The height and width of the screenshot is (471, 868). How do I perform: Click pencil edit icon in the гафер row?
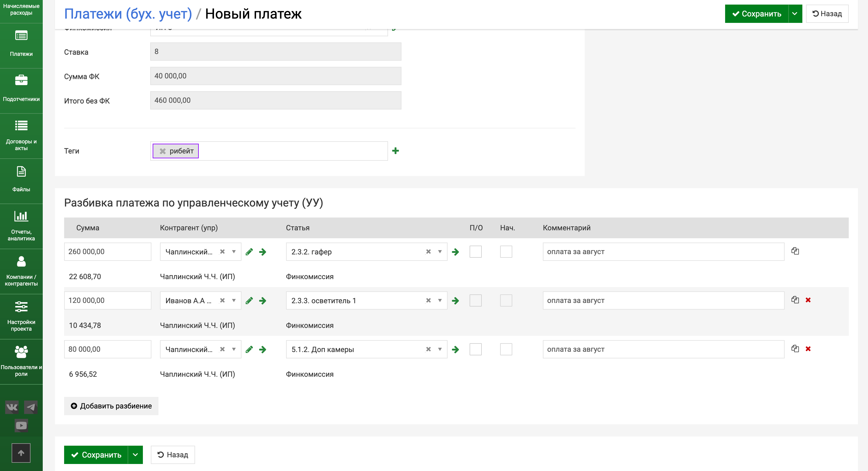click(249, 252)
